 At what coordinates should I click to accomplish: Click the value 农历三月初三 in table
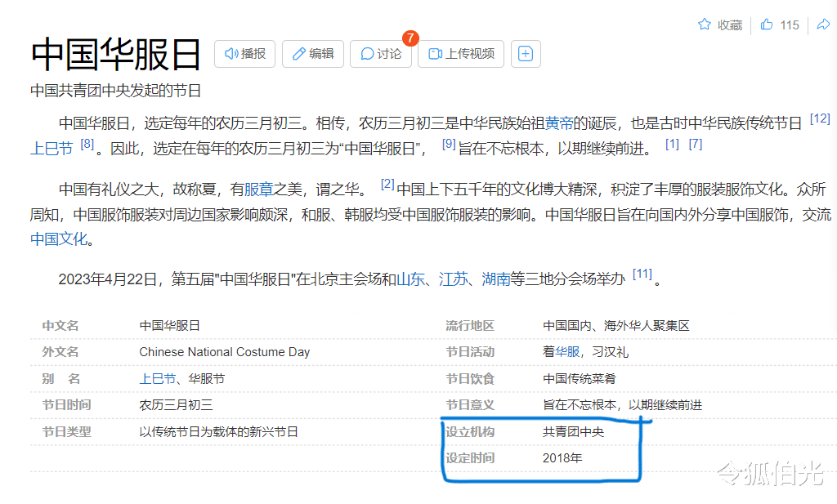pyautogui.click(x=176, y=405)
